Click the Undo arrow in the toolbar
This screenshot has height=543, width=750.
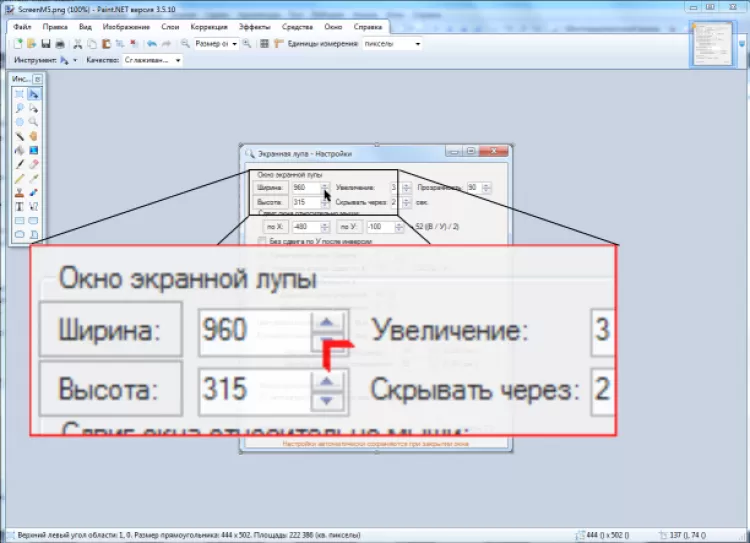tap(151, 44)
